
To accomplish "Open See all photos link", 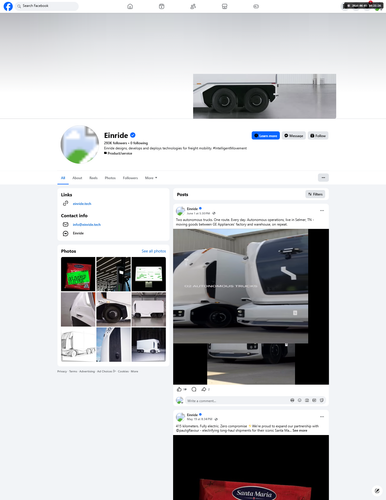I will click(x=154, y=251).
